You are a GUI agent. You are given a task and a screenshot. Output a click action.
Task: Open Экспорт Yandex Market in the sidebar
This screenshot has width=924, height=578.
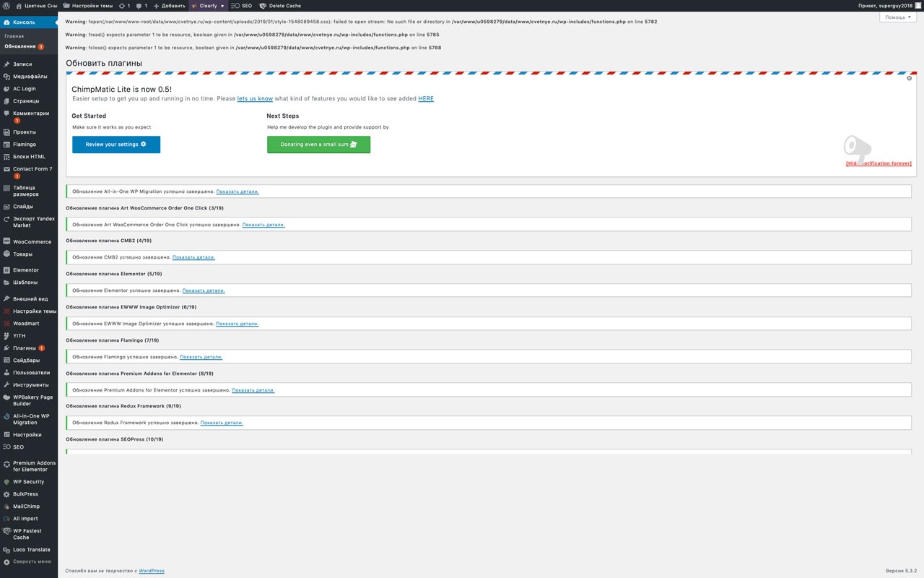pos(29,222)
